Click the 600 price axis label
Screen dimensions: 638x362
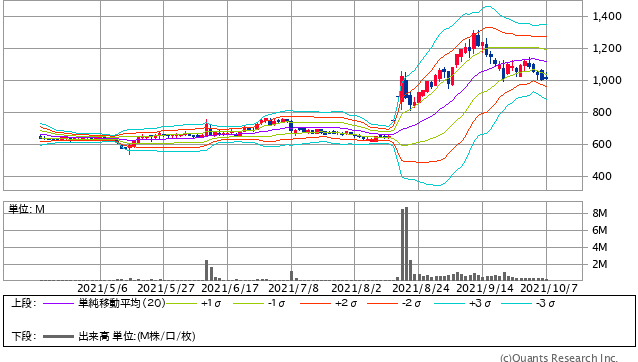[x=602, y=144]
